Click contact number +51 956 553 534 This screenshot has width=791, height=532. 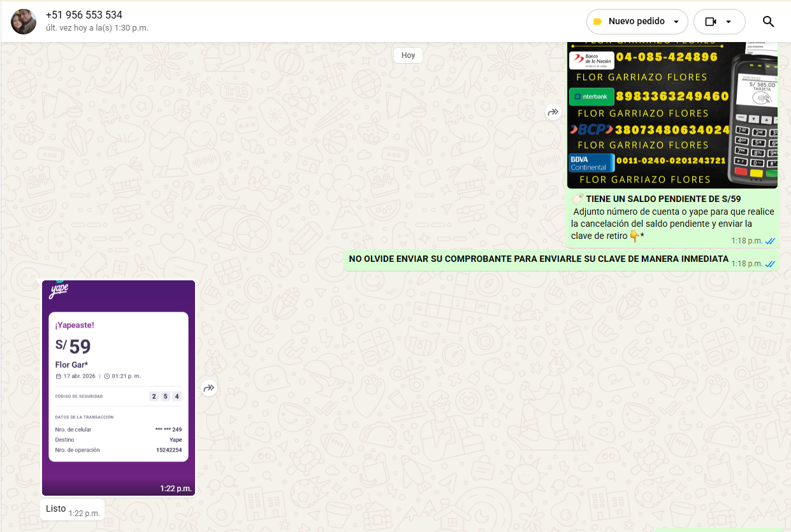tap(84, 15)
